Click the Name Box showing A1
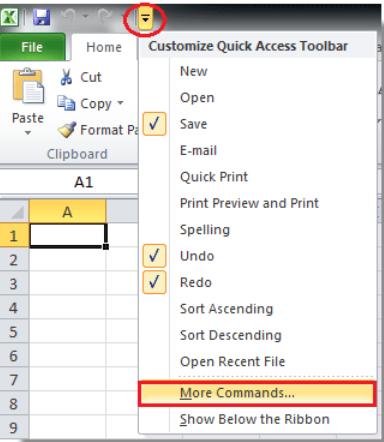This screenshot has height=442, width=384. point(69,182)
